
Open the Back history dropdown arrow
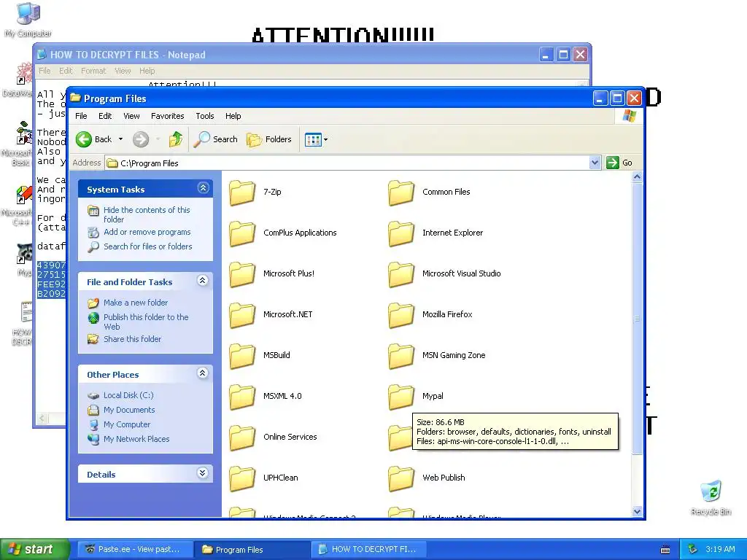pyautogui.click(x=120, y=139)
